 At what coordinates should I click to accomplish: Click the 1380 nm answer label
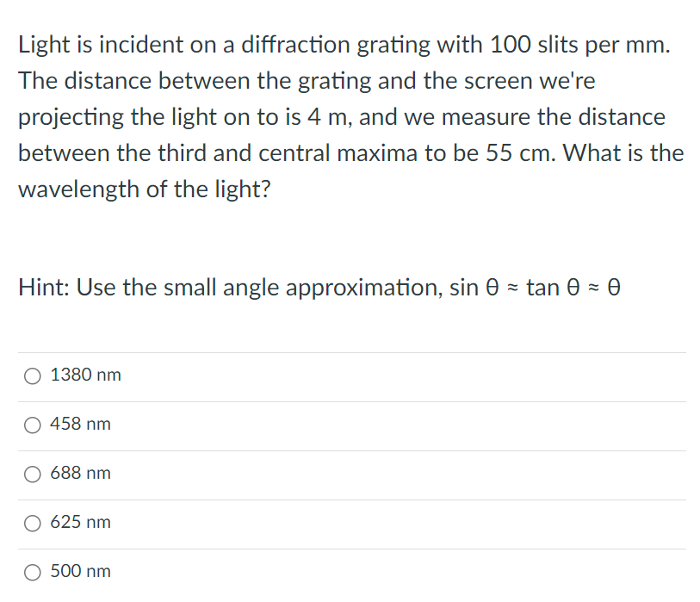[x=86, y=375]
